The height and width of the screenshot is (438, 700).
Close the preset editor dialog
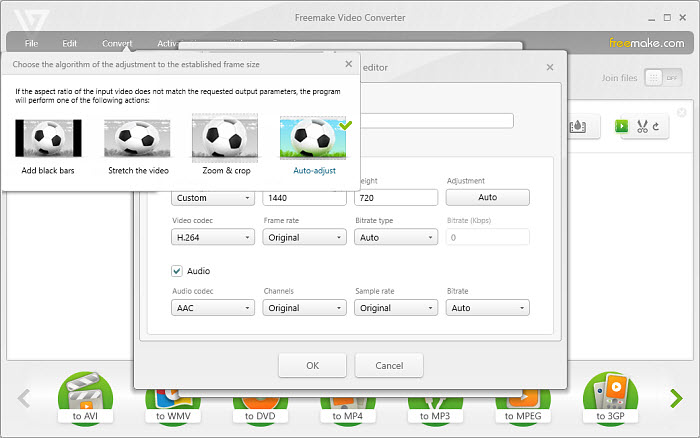550,67
